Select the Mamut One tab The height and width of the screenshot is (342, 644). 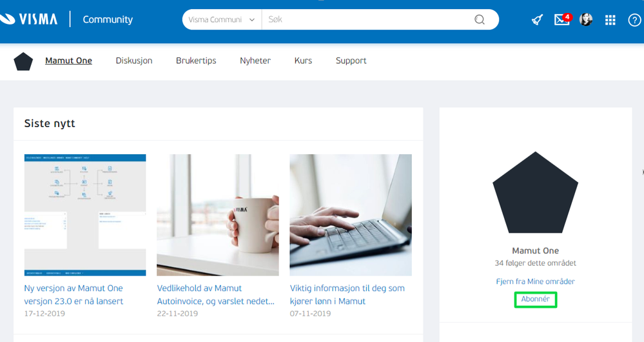click(68, 61)
